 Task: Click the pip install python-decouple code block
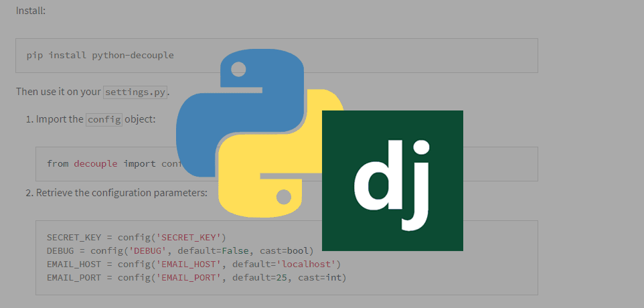[x=277, y=56]
